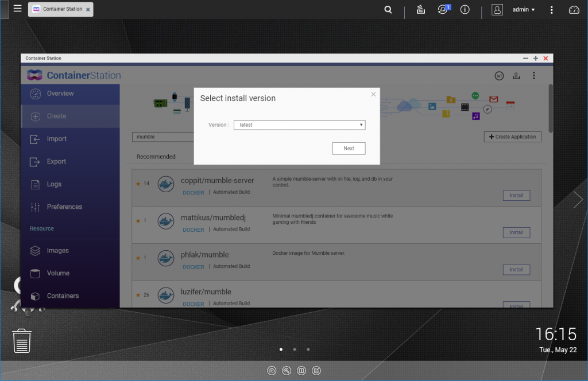Open Images under Resource
Viewport: 588px width, 381px height.
[70, 251]
